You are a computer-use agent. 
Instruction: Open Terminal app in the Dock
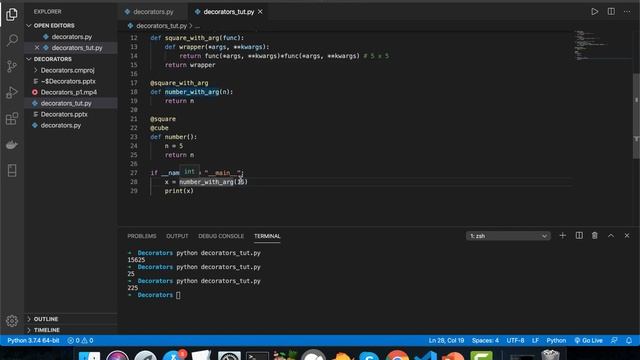pyautogui.click(x=257, y=356)
